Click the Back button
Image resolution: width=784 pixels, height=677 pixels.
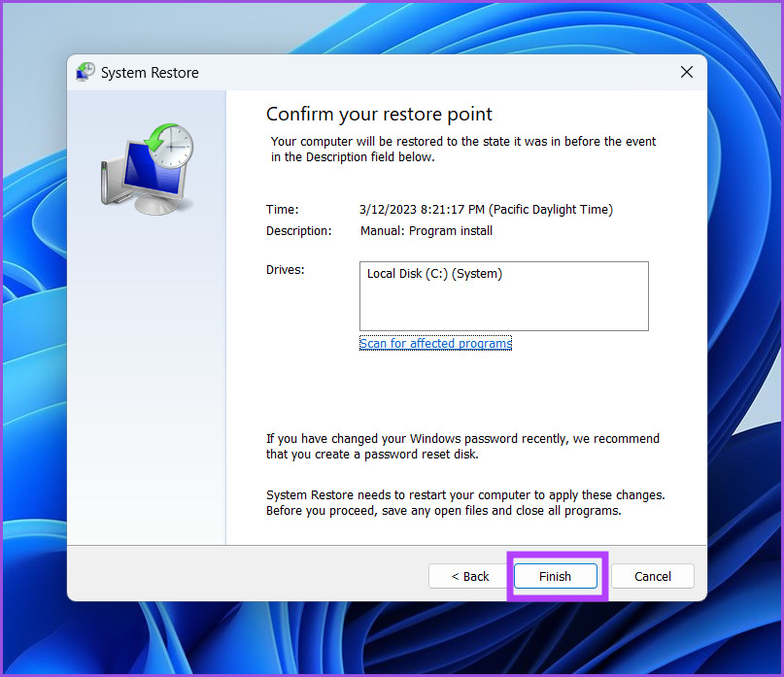[x=469, y=576]
